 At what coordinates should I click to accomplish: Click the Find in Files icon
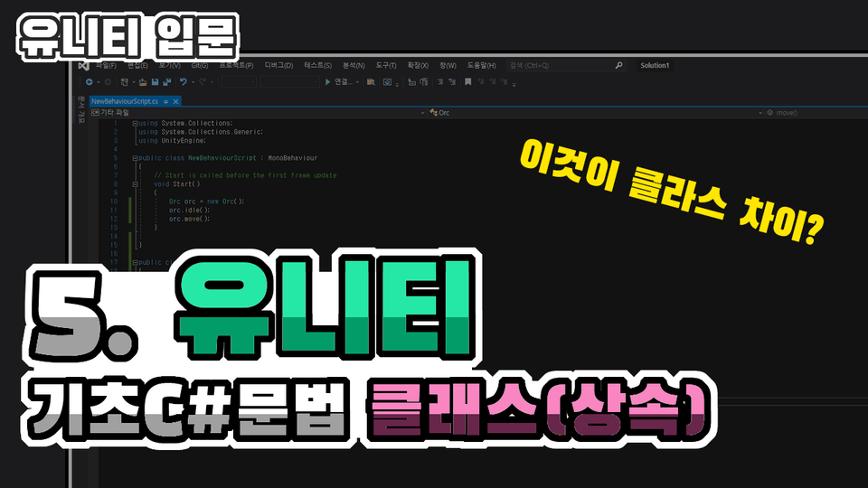[371, 82]
